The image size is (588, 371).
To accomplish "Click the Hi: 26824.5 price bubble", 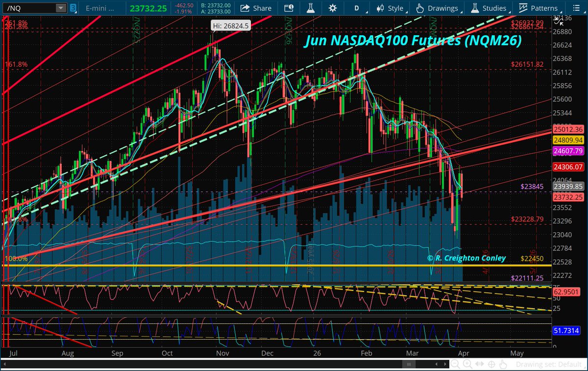I will 231,26.
